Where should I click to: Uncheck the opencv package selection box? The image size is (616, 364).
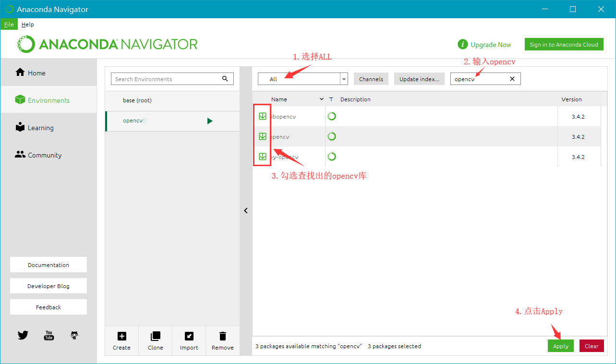pos(262,136)
